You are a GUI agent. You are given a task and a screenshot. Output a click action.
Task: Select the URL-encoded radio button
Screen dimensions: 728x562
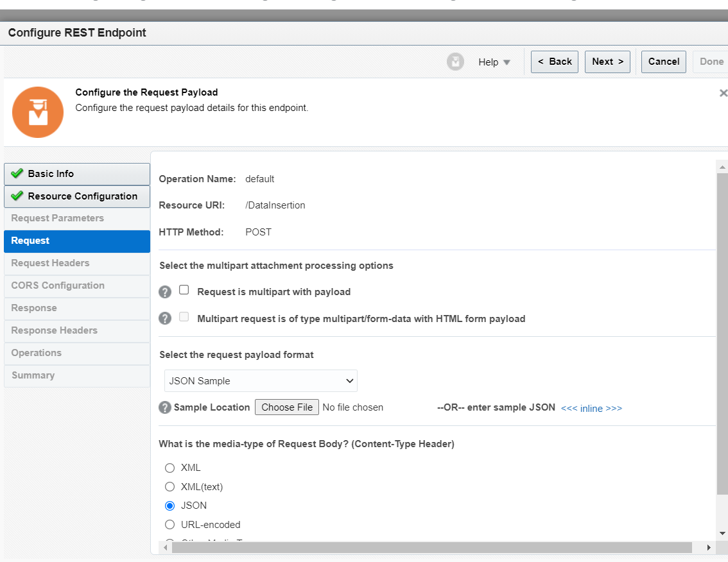pos(170,525)
